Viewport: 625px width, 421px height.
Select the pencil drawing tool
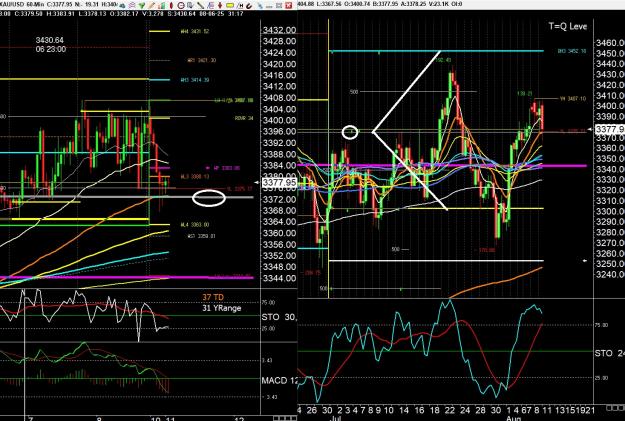point(151,6)
